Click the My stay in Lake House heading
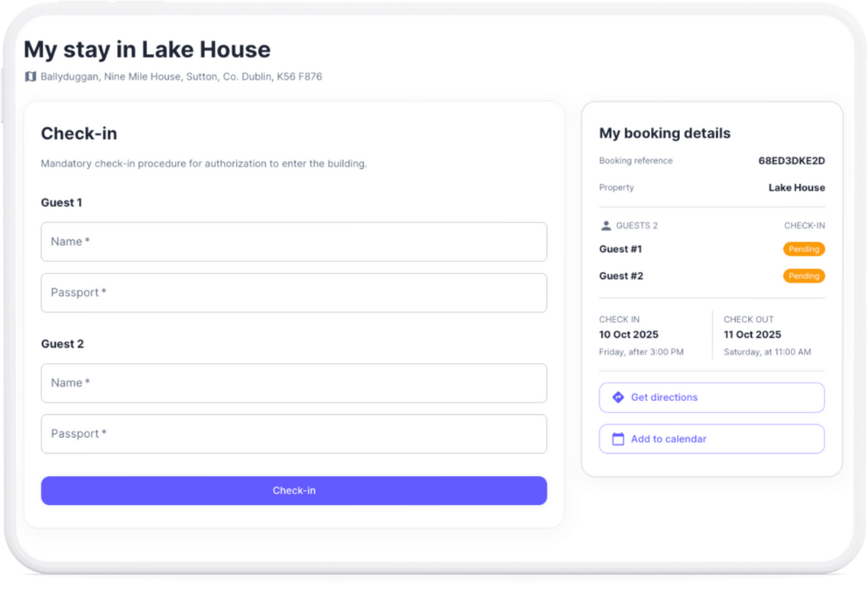 147,49
